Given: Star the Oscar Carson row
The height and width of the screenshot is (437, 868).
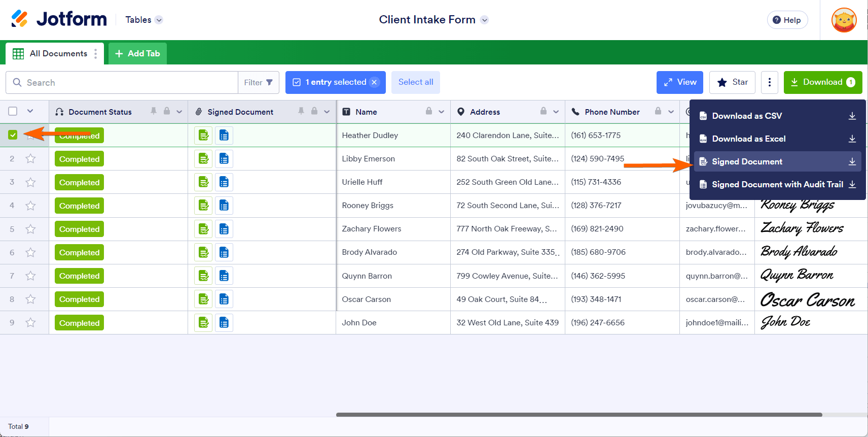Looking at the screenshot, I should [31, 299].
